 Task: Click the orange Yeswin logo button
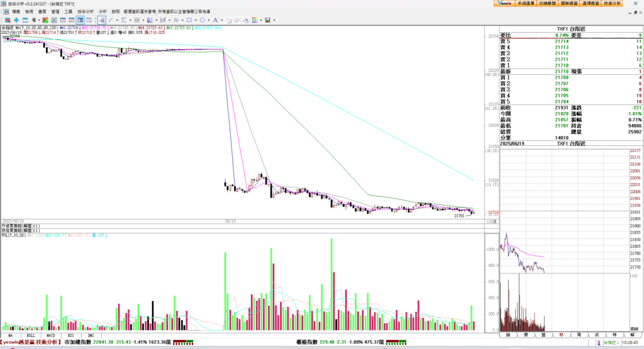[504, 3]
